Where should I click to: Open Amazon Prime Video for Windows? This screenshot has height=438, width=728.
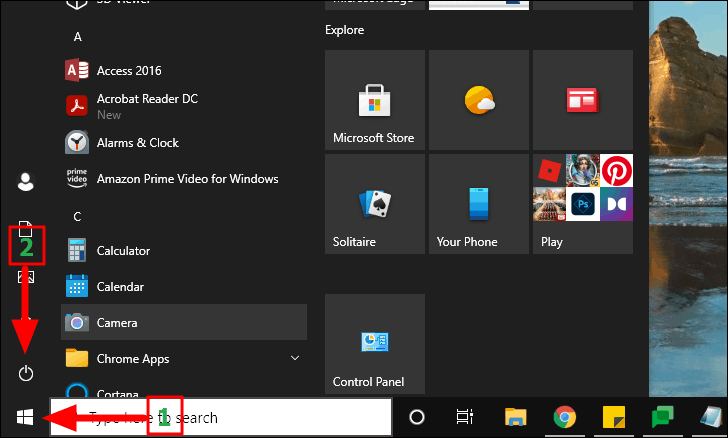(x=184, y=179)
